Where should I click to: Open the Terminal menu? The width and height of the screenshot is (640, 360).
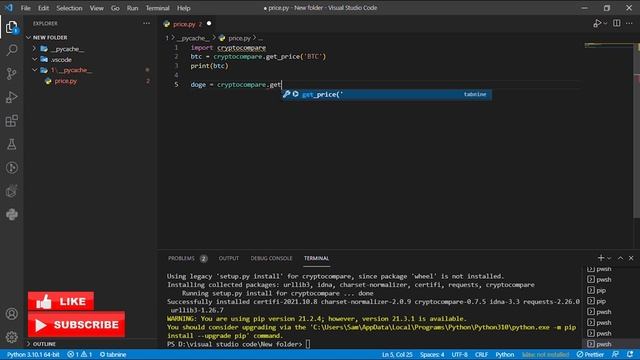pos(158,8)
